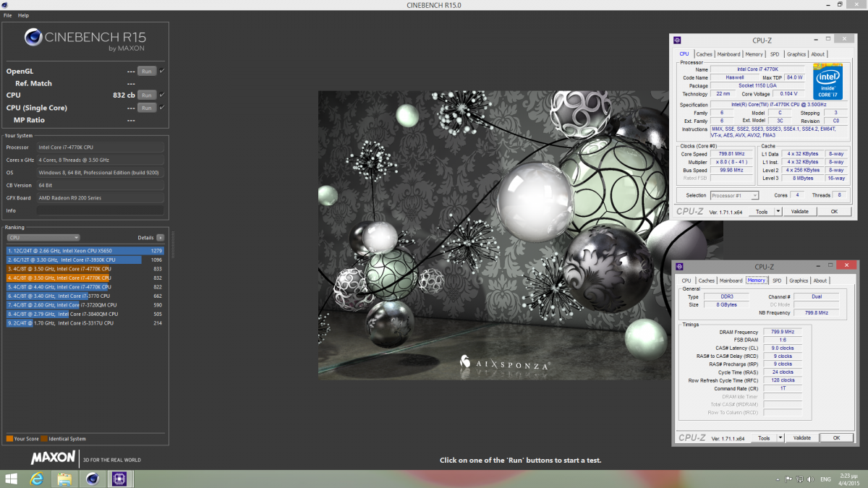Select ranking row i7-4770K at 4.40 GHz
This screenshot has height=488, width=868.
click(85, 287)
